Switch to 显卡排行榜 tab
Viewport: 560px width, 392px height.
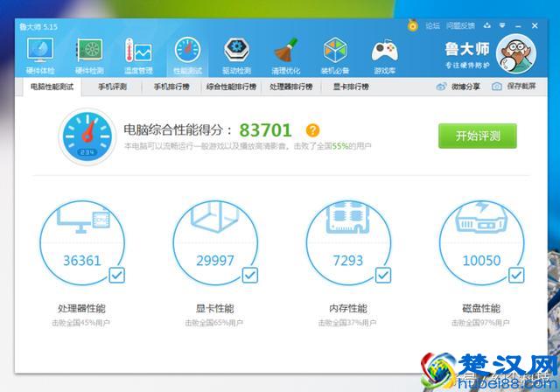pos(351,87)
